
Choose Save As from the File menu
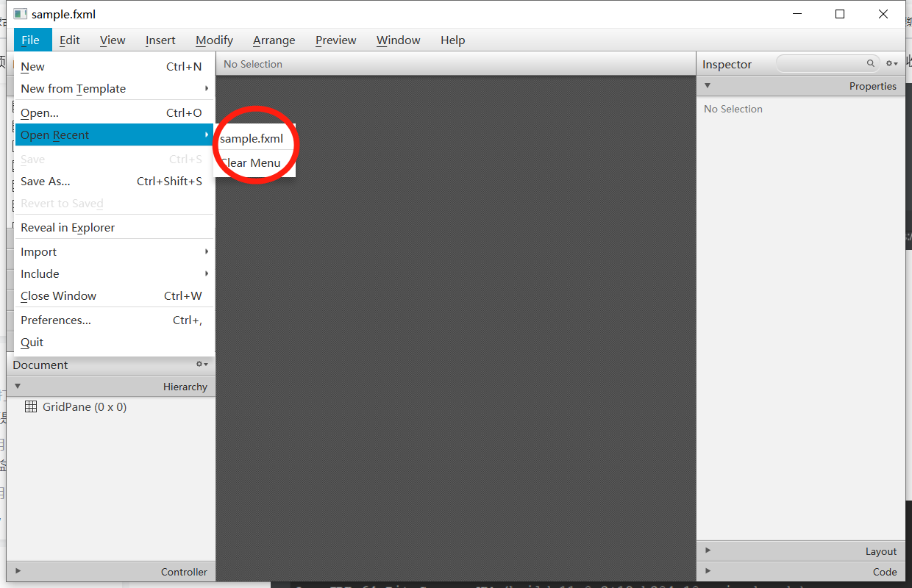(46, 181)
